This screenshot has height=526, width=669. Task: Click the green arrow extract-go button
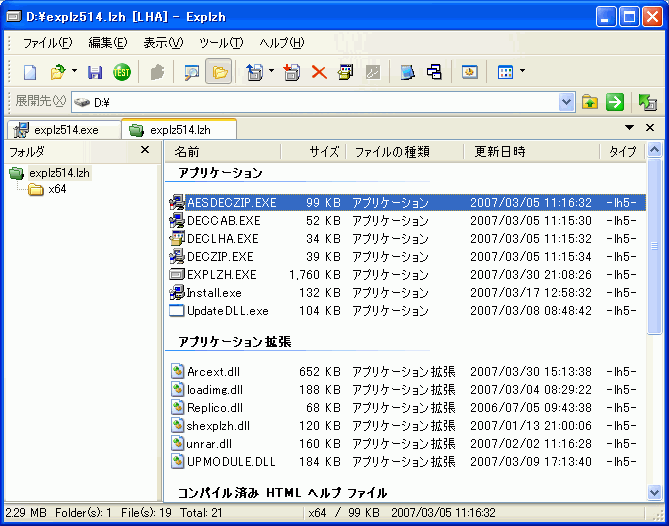point(615,102)
